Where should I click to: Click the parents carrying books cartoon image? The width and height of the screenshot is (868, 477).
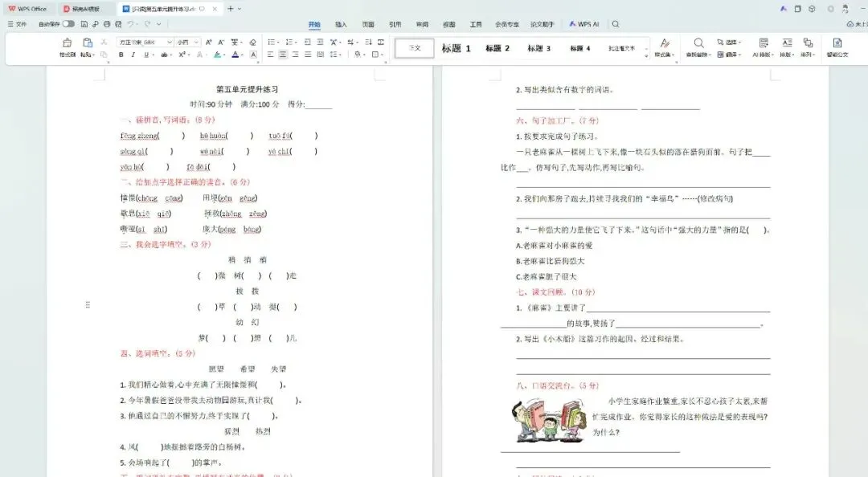pos(549,420)
